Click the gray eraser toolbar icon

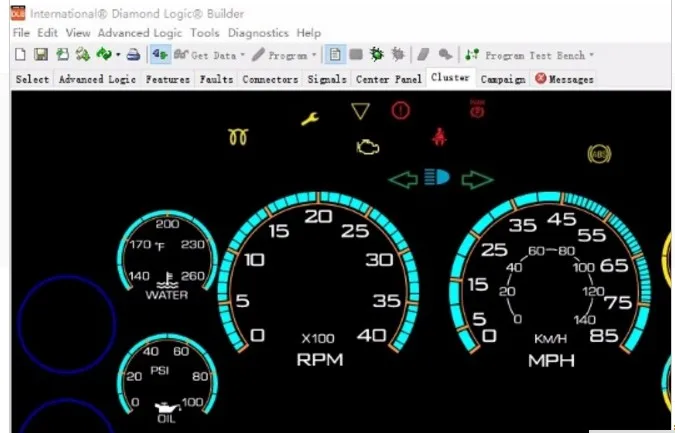[x=424, y=55]
